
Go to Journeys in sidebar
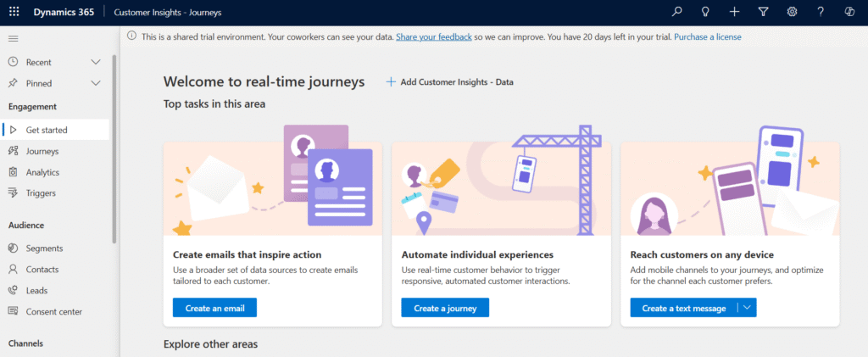(x=42, y=151)
